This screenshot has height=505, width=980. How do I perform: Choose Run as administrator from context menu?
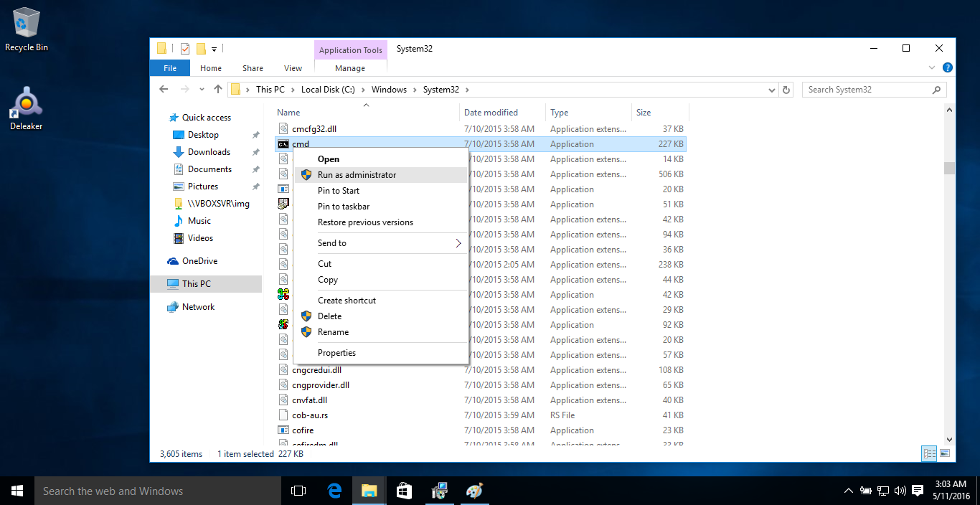(357, 175)
